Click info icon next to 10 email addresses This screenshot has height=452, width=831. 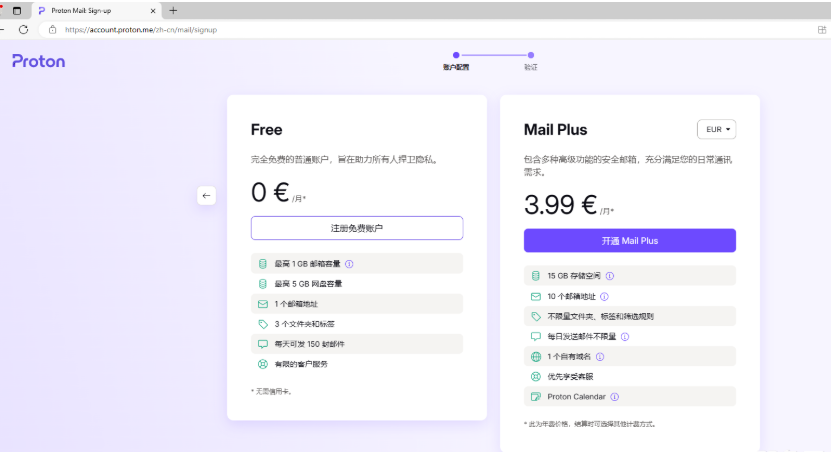604,297
